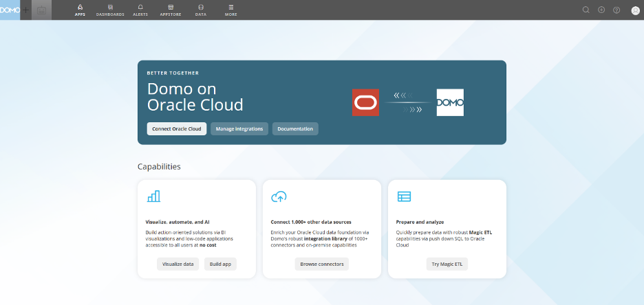Open Alerts in the top navigation
The image size is (644, 305).
point(140,10)
